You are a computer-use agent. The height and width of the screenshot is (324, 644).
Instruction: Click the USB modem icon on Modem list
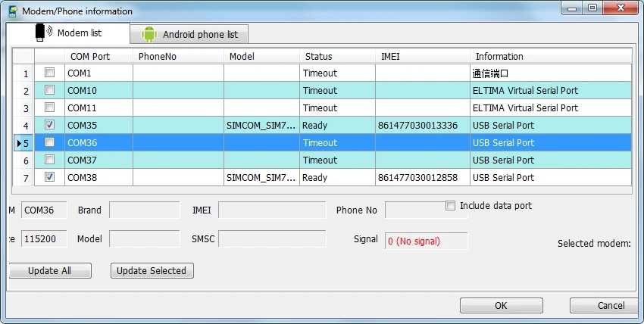pyautogui.click(x=43, y=33)
